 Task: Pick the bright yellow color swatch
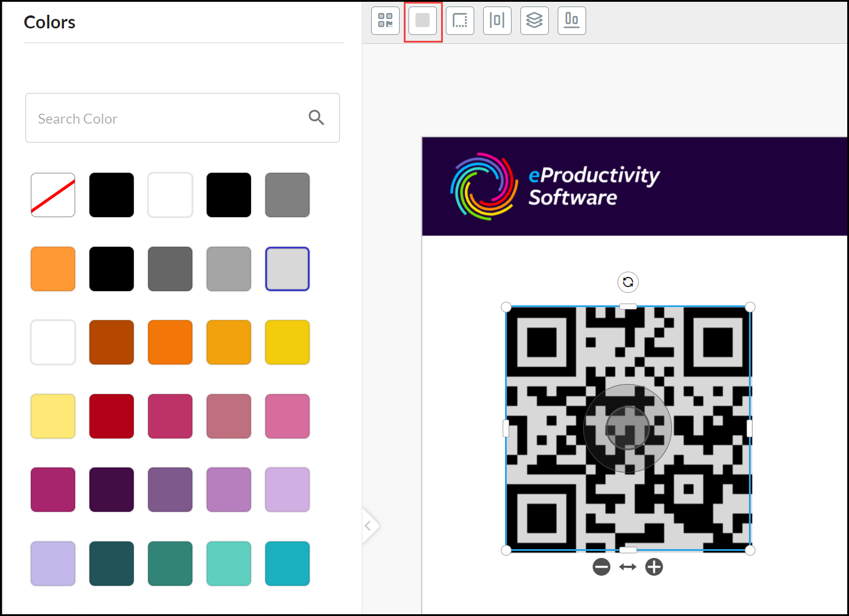pos(287,343)
